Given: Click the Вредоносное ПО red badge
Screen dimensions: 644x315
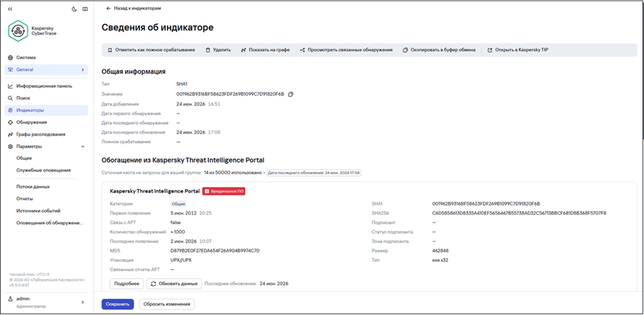Looking at the screenshot, I should 224,191.
